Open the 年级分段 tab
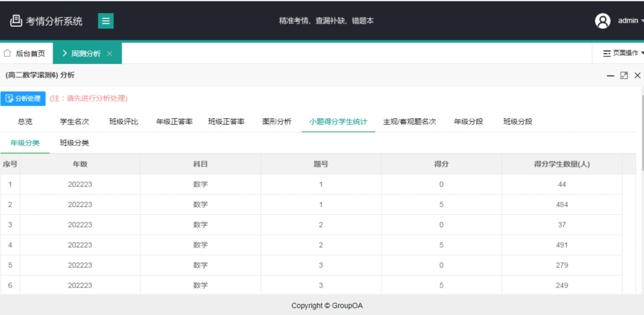This screenshot has height=315, width=644. click(469, 122)
